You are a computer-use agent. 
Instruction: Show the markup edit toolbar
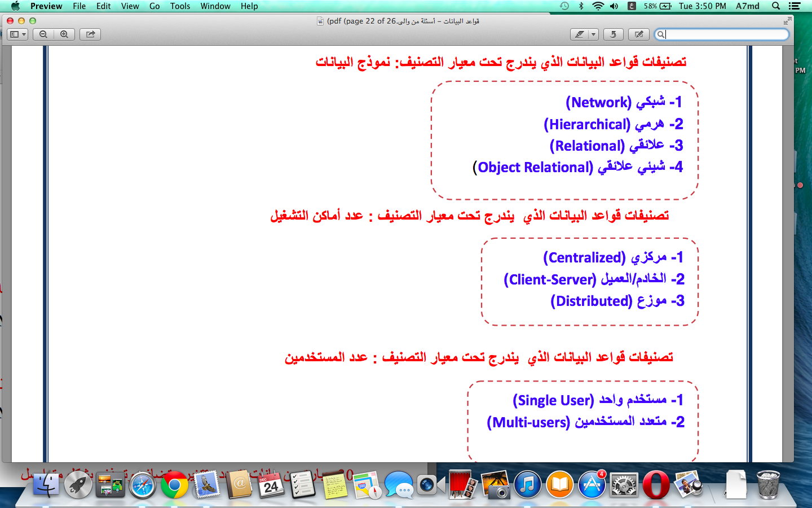(639, 34)
